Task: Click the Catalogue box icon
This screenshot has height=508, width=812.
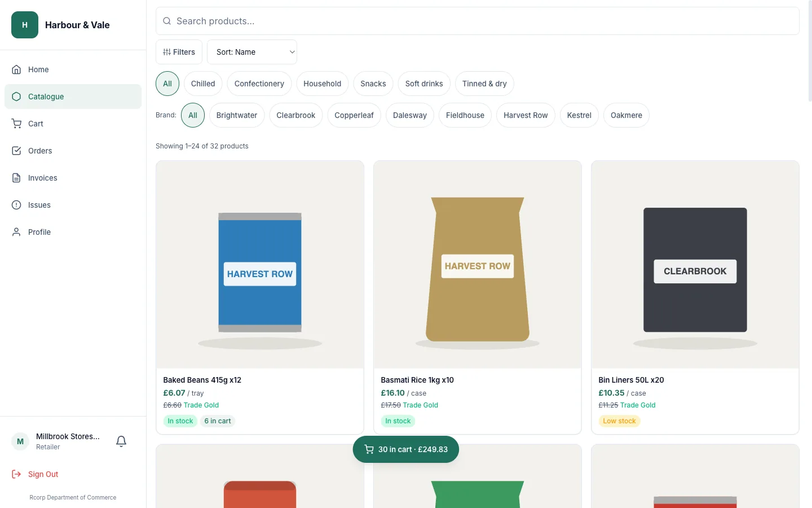Action: tap(16, 97)
